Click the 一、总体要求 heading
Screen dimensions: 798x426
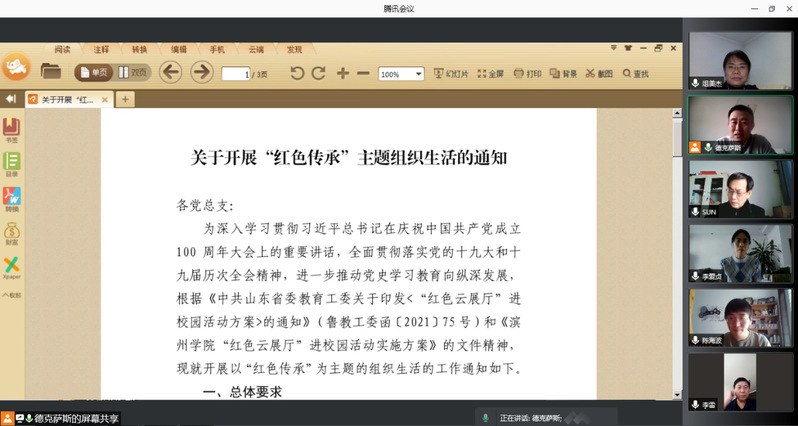click(242, 391)
